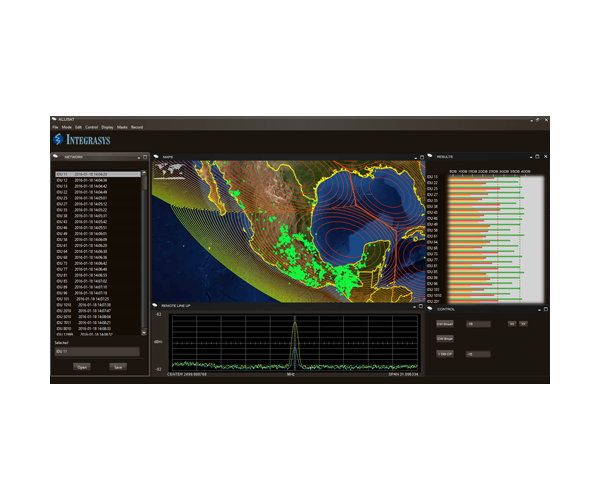Image resolution: width=600 pixels, height=500 pixels.
Task: Select IDU 101 row in Network list
Action: pyautogui.click(x=98, y=299)
